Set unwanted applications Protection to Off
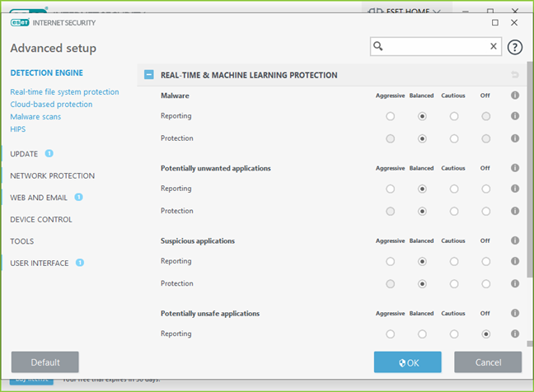This screenshot has height=392, width=534. pyautogui.click(x=486, y=212)
